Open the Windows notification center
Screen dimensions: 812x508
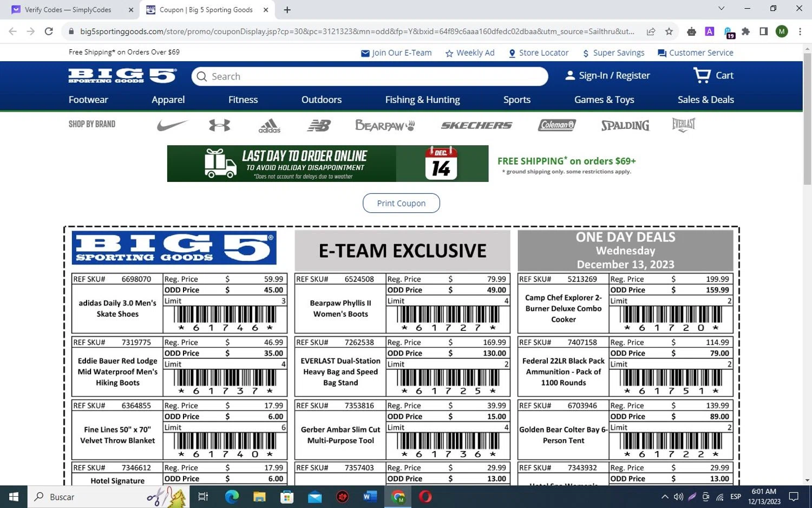(794, 497)
